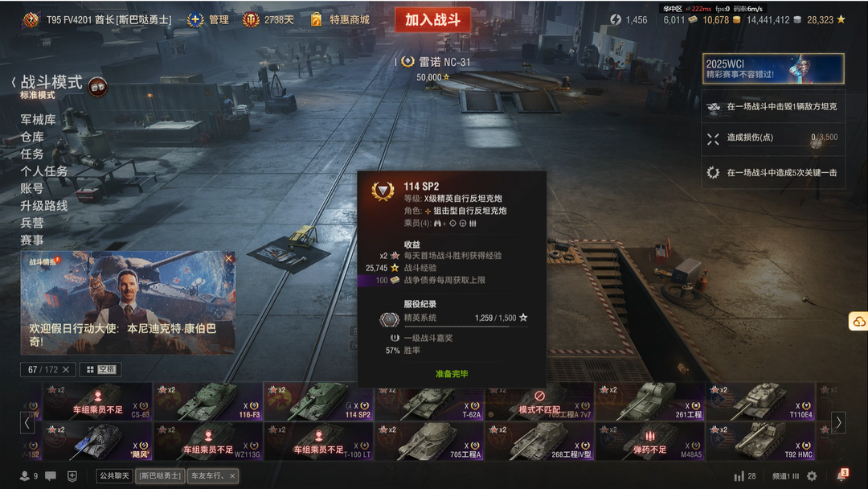Show next tanks with carousel right arrow

click(x=838, y=422)
